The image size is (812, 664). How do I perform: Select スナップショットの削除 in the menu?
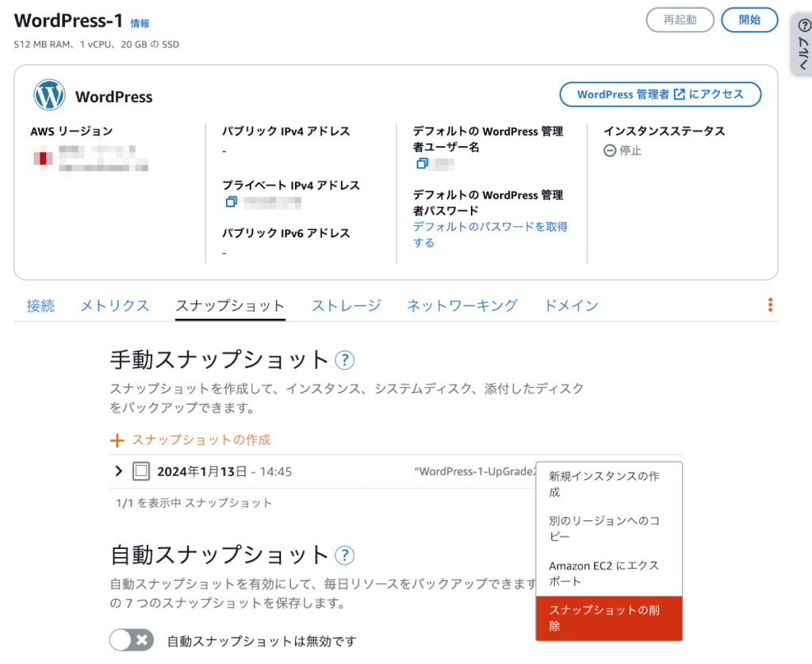[609, 618]
